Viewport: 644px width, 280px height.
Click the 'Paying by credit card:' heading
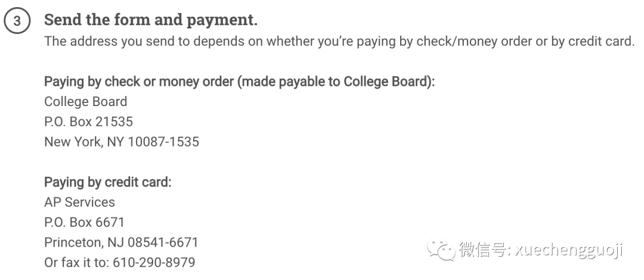pos(107,182)
